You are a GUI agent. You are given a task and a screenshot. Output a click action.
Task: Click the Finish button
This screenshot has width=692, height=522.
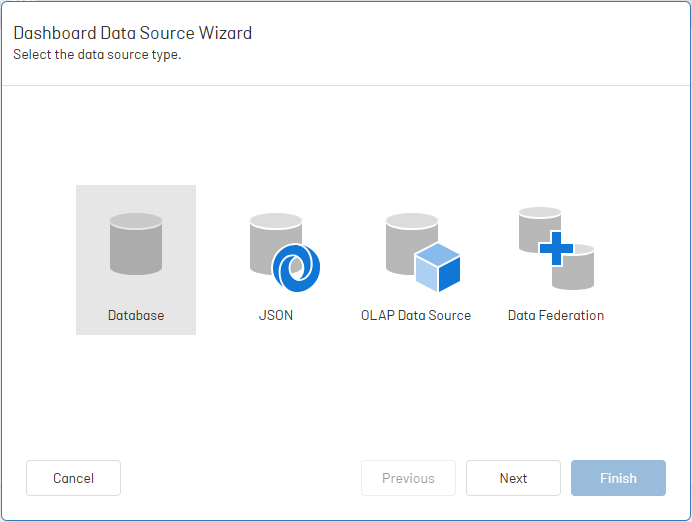pyautogui.click(x=618, y=478)
